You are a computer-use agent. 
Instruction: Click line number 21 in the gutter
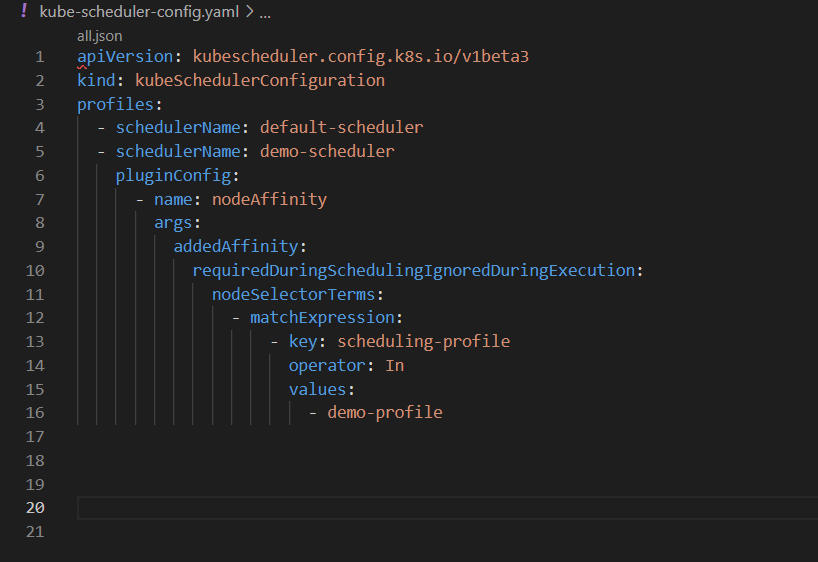35,531
